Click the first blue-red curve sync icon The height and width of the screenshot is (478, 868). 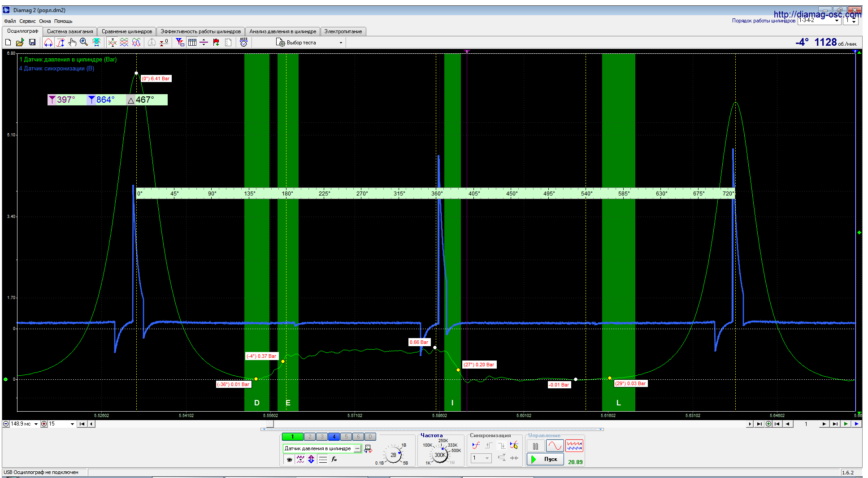tap(476, 445)
